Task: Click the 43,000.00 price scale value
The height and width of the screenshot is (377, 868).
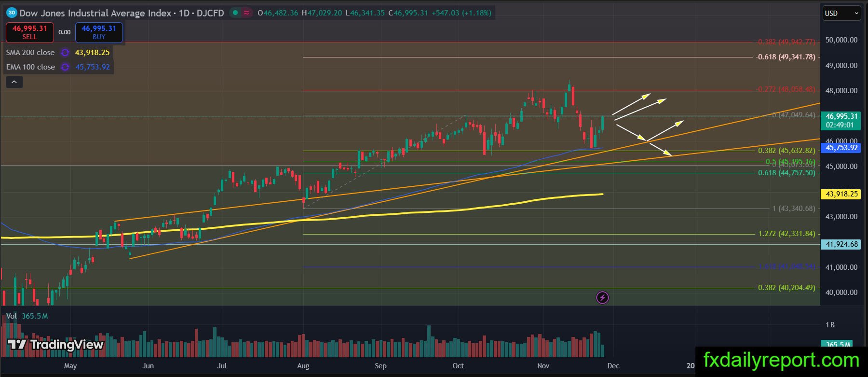Action: coord(841,217)
